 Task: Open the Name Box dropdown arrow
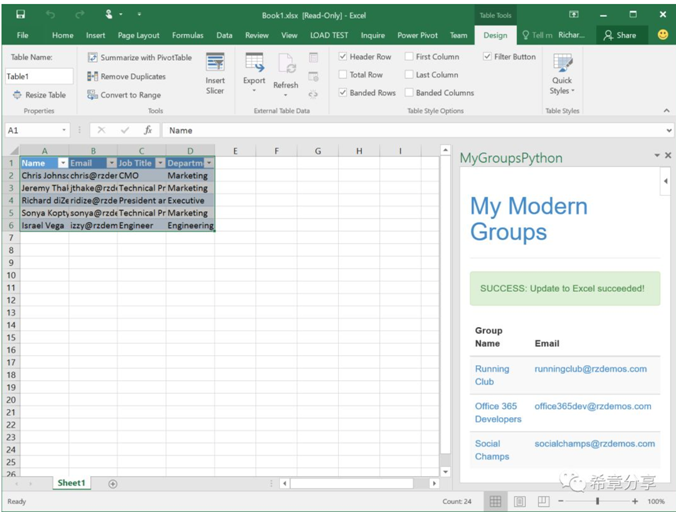coord(64,130)
